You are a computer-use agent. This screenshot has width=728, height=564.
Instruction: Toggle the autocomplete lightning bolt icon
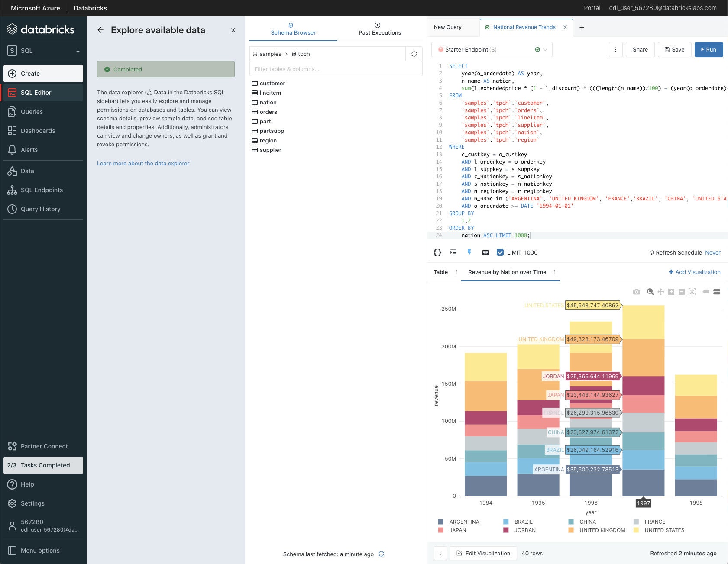[469, 252]
